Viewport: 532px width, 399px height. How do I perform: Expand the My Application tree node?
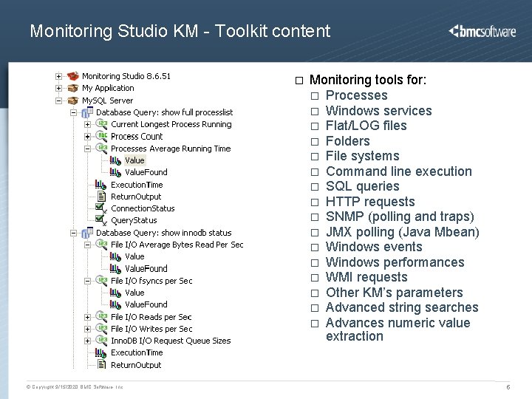point(58,88)
